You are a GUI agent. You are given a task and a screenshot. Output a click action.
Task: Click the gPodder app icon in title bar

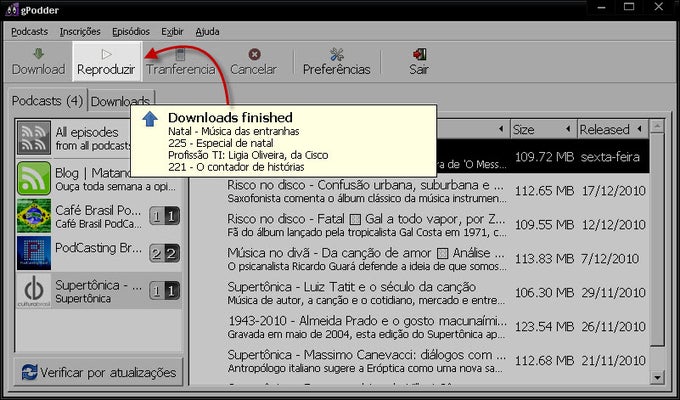tap(12, 10)
